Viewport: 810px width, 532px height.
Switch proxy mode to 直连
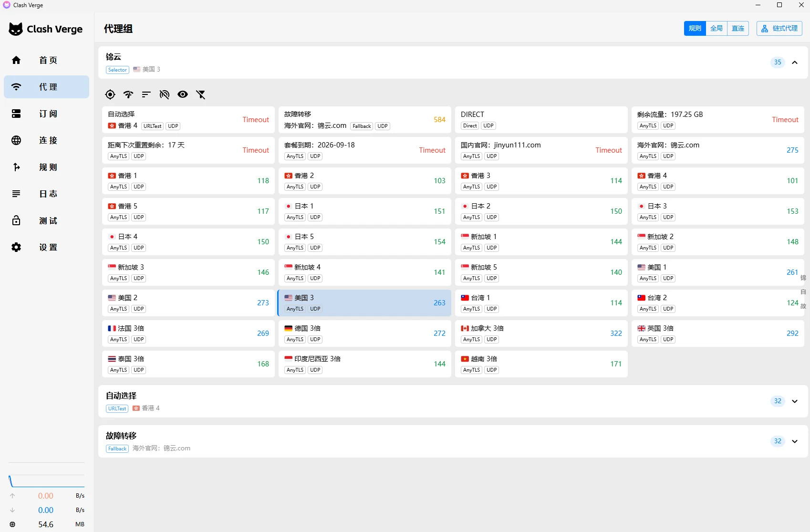[x=738, y=29]
